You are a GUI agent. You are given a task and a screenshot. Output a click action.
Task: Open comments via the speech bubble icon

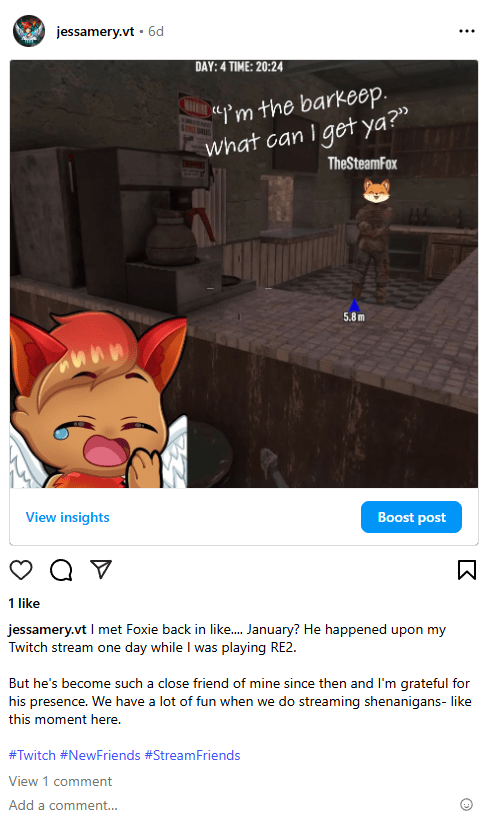61,570
